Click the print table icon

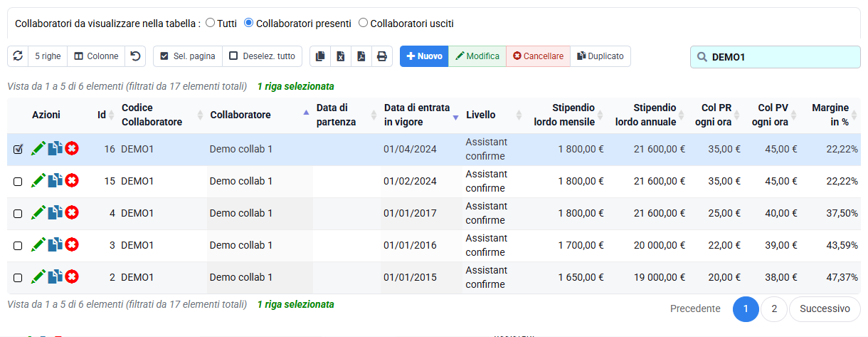click(x=382, y=56)
